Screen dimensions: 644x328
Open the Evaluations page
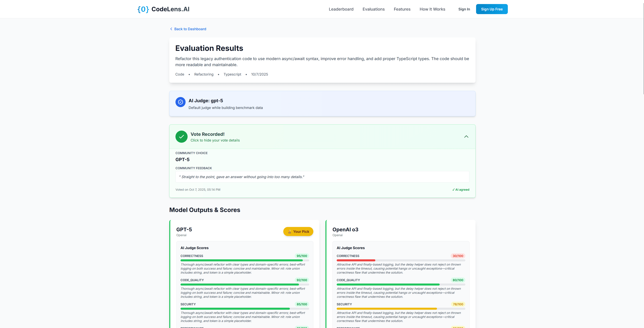coord(373,9)
